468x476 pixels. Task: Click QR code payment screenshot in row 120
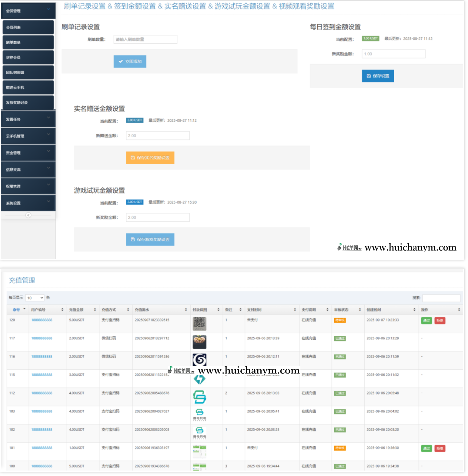coord(199,324)
